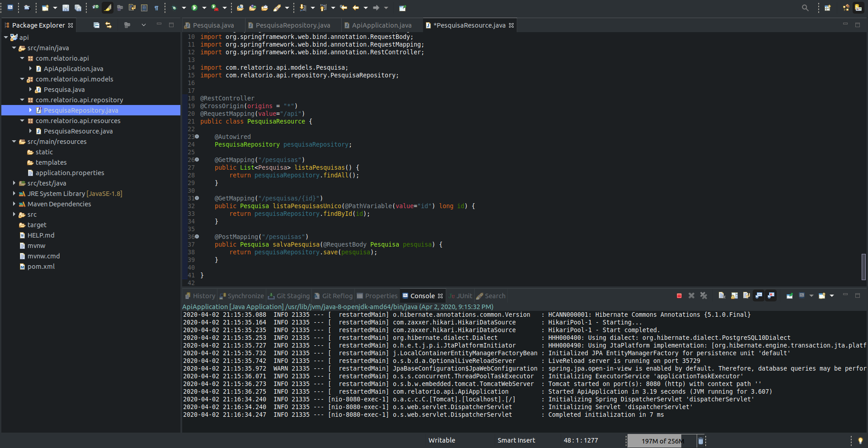The width and height of the screenshot is (868, 448).
Task: Open the Open Console dropdown arrow
Action: [x=832, y=295]
